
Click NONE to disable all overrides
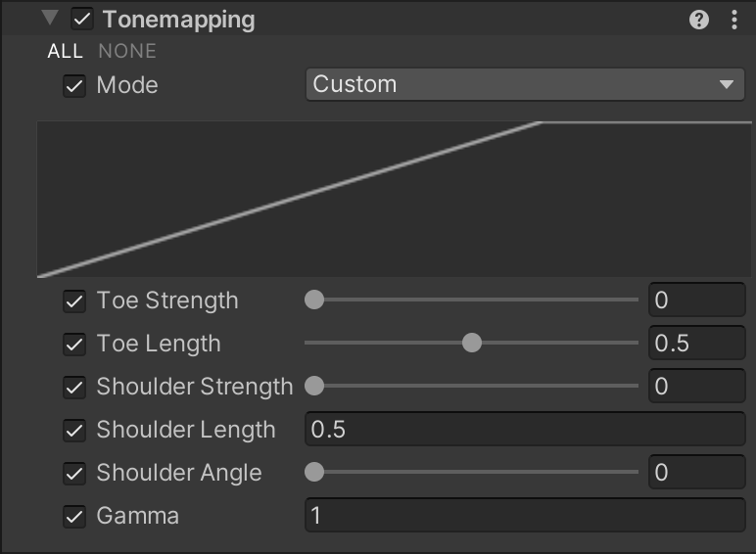coord(127,51)
